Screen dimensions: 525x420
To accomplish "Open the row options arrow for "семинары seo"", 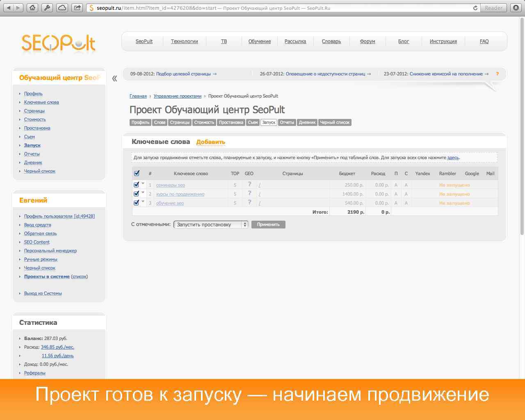I will coord(143,184).
